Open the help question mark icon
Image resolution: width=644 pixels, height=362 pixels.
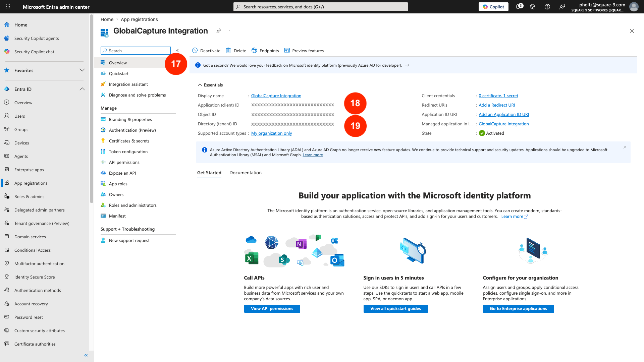coord(547,7)
